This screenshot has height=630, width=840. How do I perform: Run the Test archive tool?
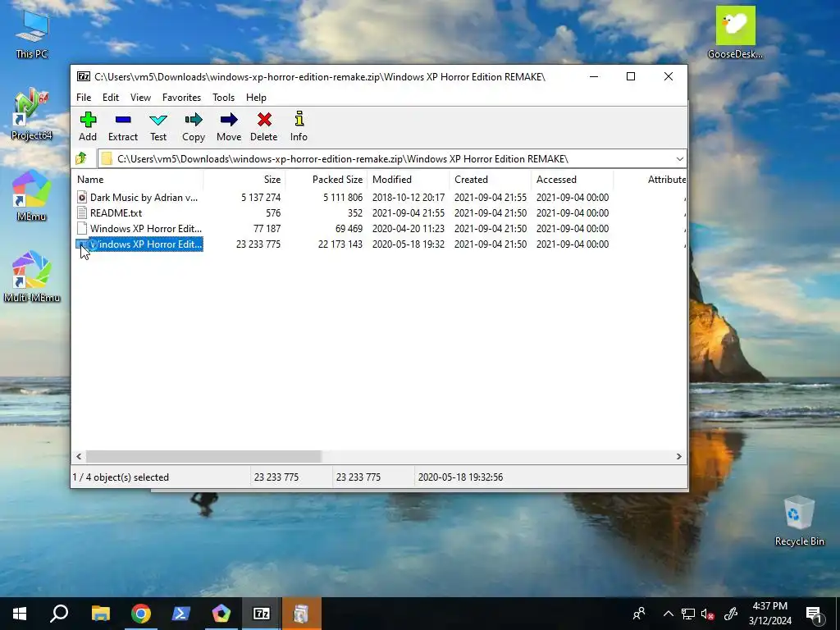tap(158, 126)
